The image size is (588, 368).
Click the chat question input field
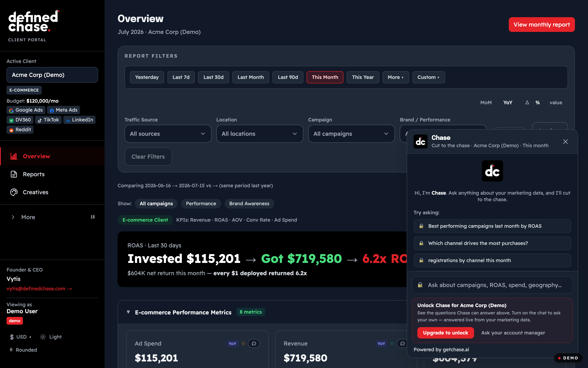pos(492,285)
